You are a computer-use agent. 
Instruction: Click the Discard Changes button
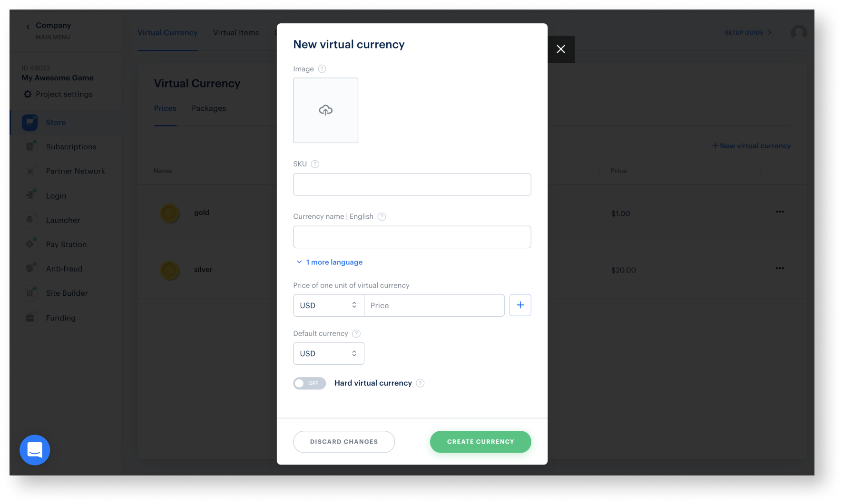coord(344,442)
